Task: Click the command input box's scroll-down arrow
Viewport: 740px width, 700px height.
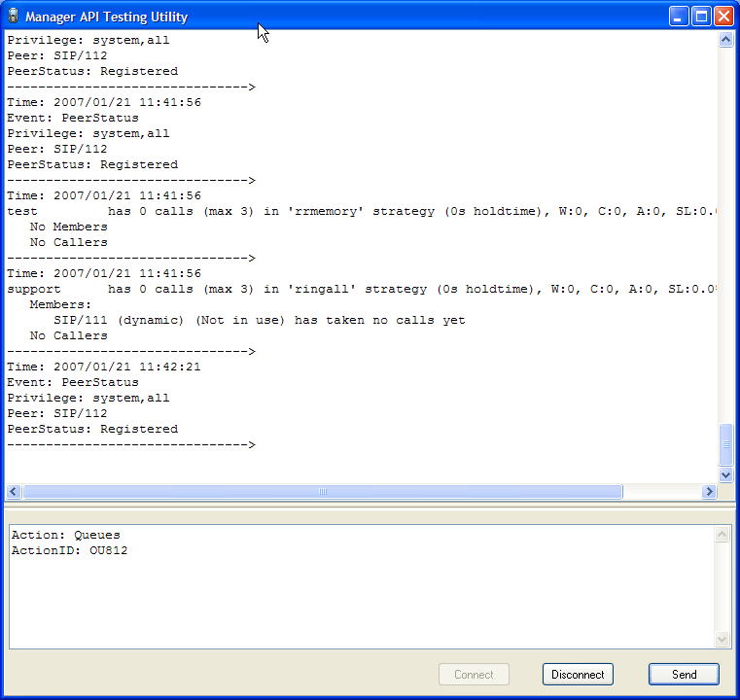Action: (722, 639)
